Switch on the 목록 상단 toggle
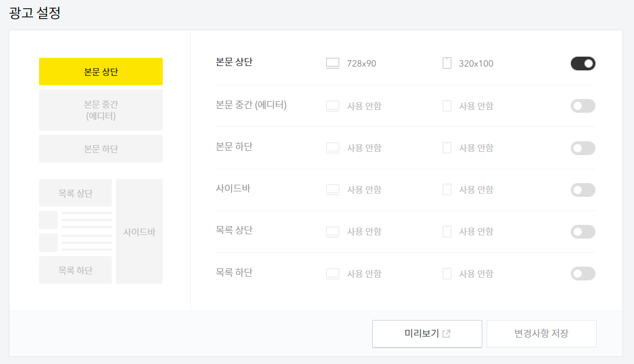 point(583,231)
